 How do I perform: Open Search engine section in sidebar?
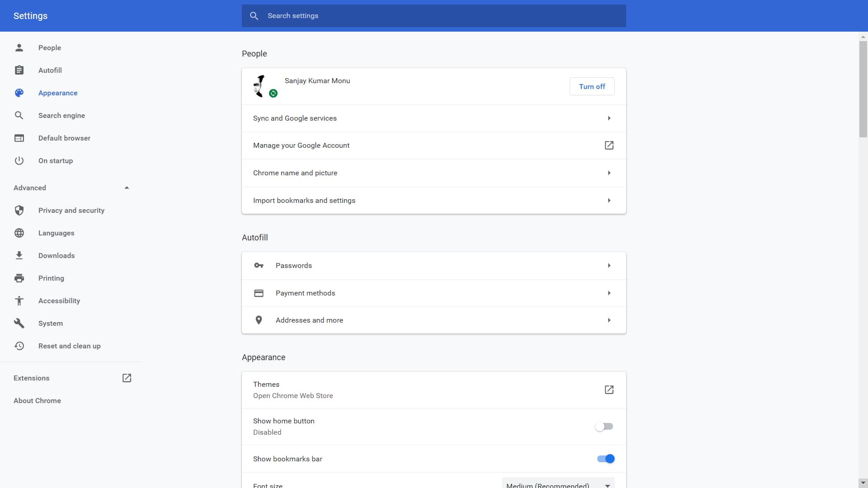point(61,115)
